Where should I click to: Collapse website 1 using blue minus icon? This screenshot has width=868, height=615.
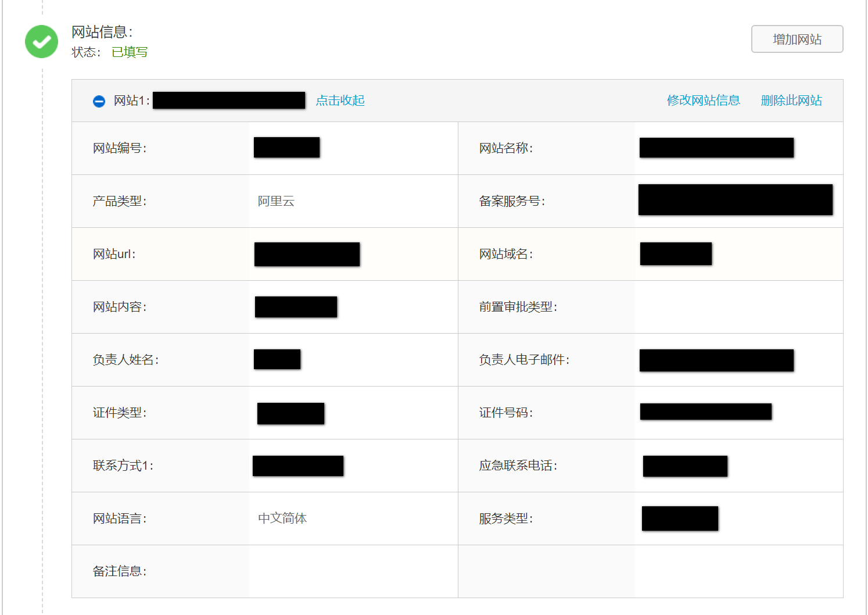pyautogui.click(x=99, y=101)
